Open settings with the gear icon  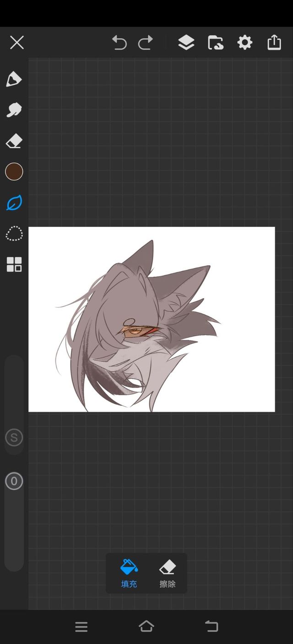(244, 43)
